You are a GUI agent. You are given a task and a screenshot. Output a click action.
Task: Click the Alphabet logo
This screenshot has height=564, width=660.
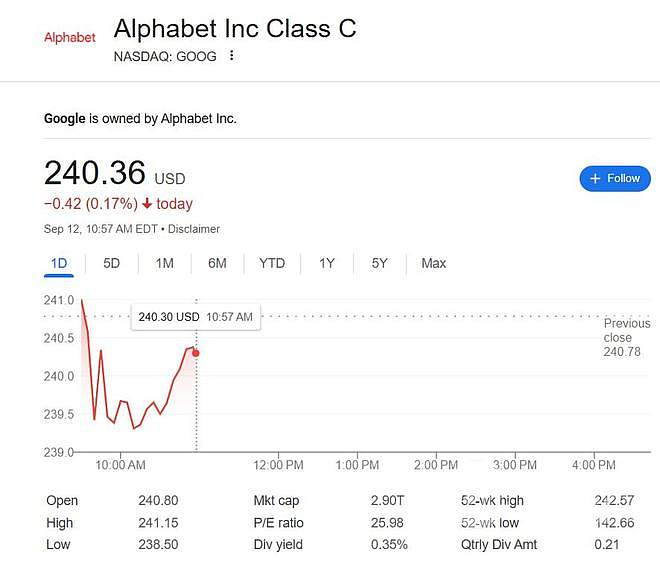[x=70, y=37]
